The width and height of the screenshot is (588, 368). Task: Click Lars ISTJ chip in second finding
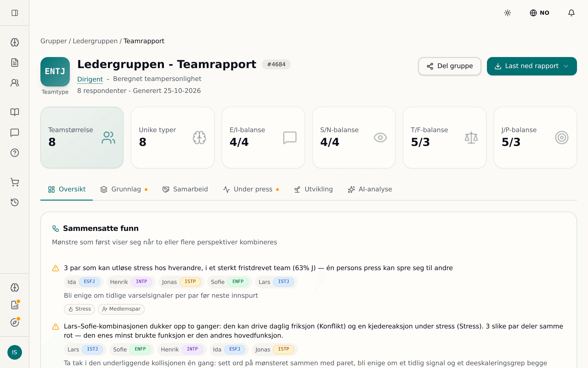pyautogui.click(x=85, y=349)
